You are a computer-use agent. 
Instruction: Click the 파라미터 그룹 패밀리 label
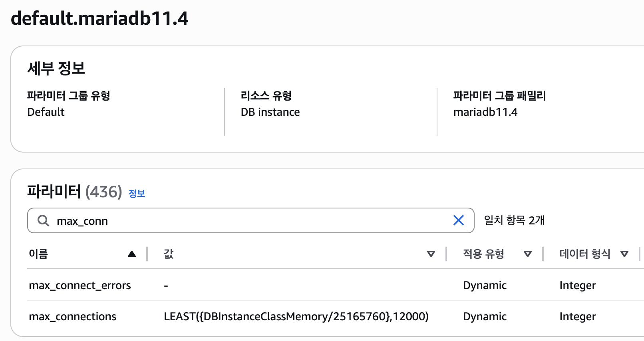coord(499,96)
